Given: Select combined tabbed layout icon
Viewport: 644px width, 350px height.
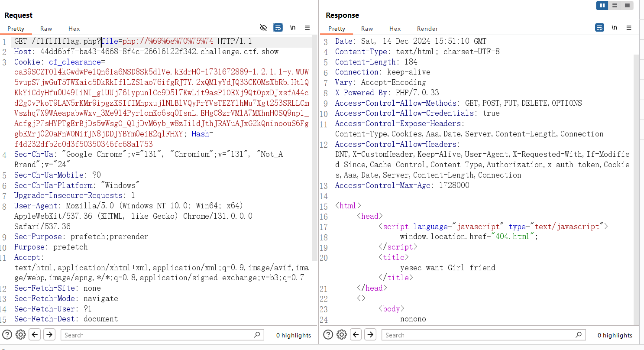Looking at the screenshot, I should coord(627,6).
